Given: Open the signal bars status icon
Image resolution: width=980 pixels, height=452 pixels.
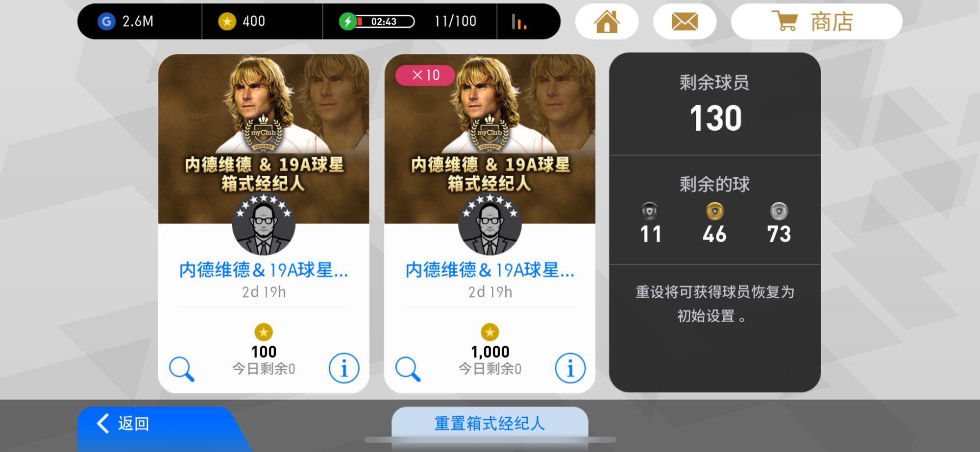Looking at the screenshot, I should [519, 22].
